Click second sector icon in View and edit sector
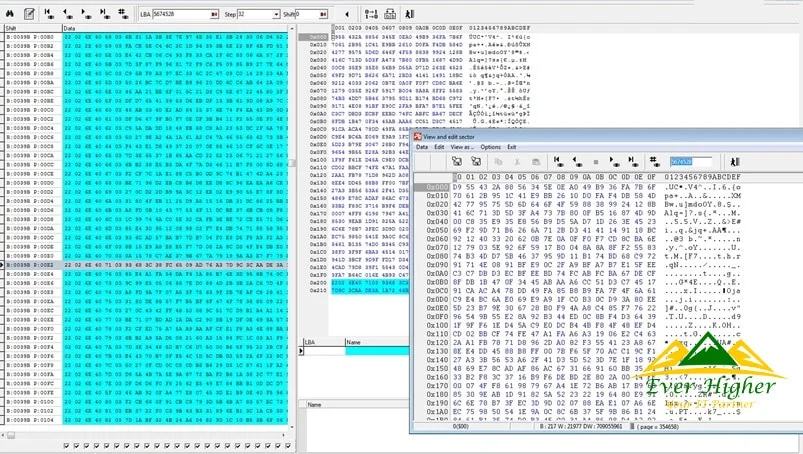The image size is (803, 454). pyautogui.click(x=476, y=162)
